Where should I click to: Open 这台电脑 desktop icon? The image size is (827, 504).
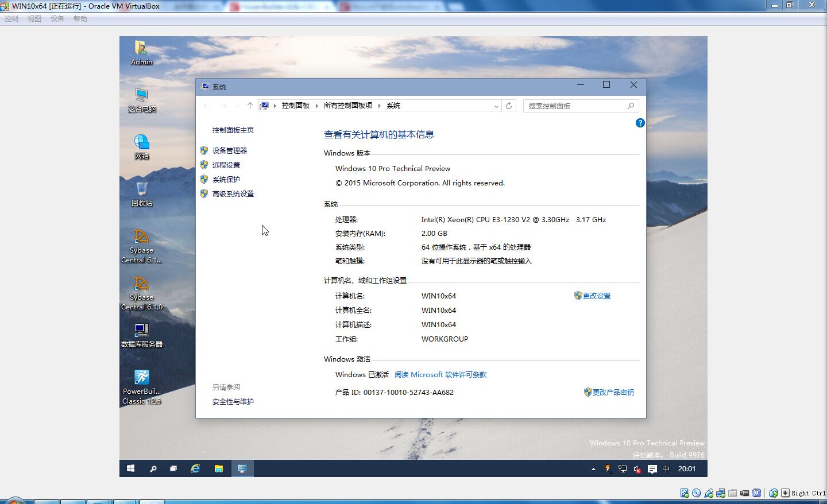pyautogui.click(x=142, y=100)
